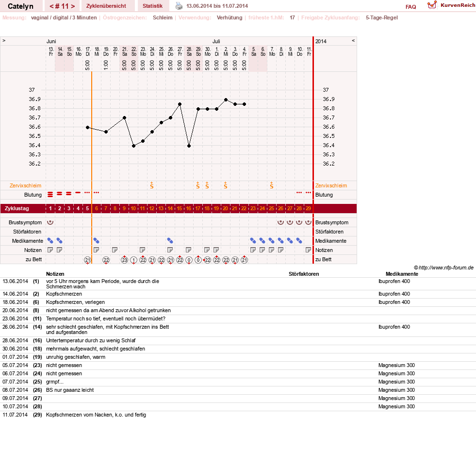Click the note 'Untertemperatur durch zu wenig Schlaf'
Image resolution: width=476 pixels, height=452 pixels.
91,340
